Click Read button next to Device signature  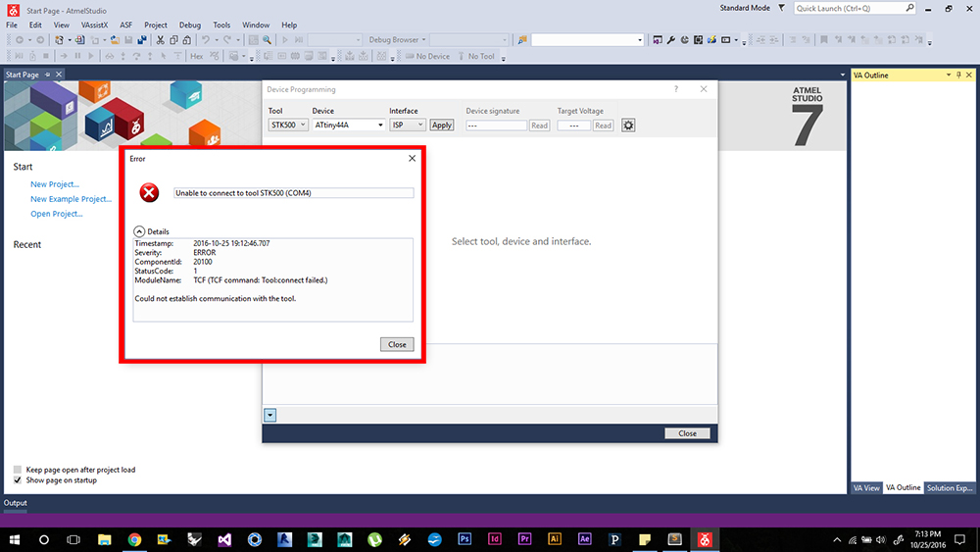click(x=539, y=125)
